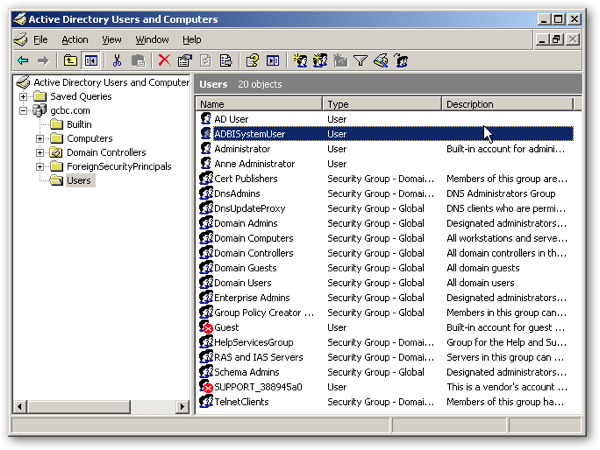Click the Add to group icon

[x=401, y=60]
